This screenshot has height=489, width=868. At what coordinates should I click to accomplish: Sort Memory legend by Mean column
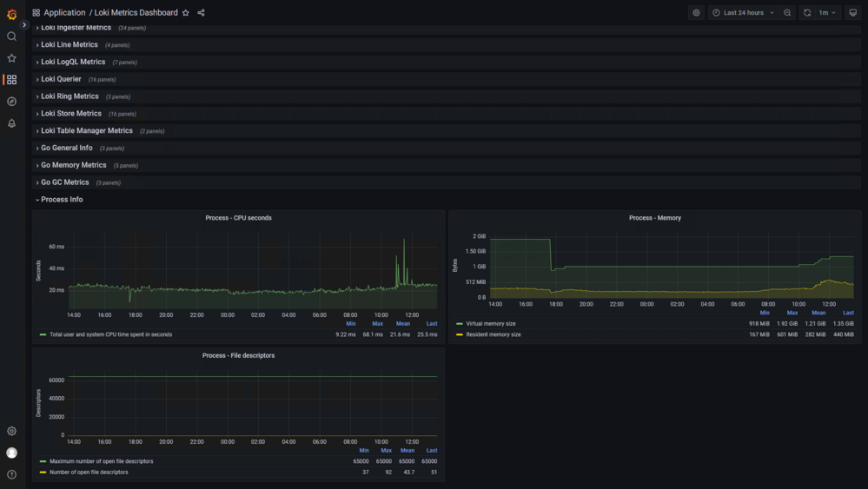818,313
